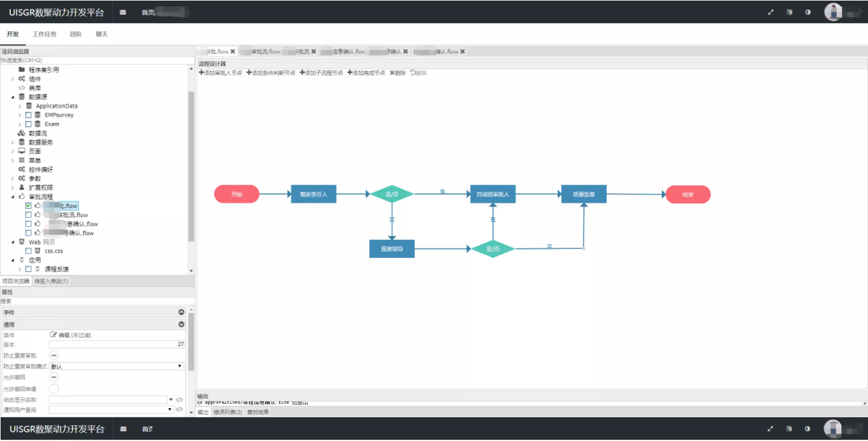Click the 版本 value field

pos(117,344)
